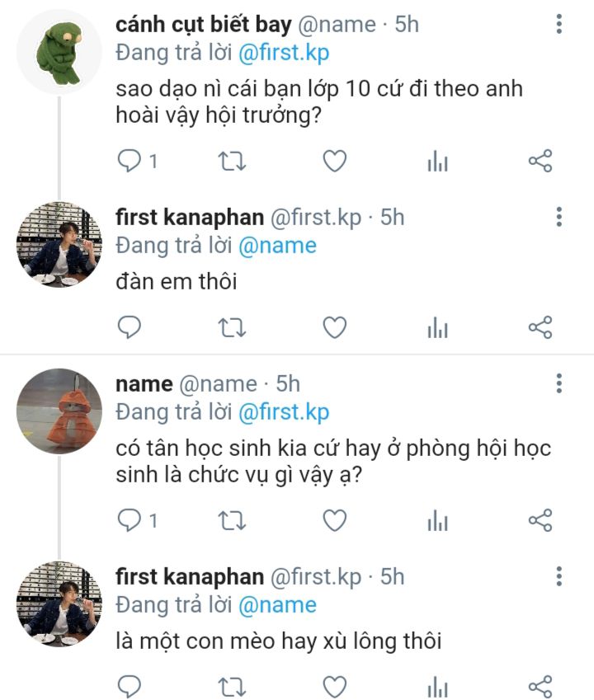This screenshot has height=700, width=594.
Task: Open first kanaphan's profile name in last reply
Action: (x=190, y=576)
